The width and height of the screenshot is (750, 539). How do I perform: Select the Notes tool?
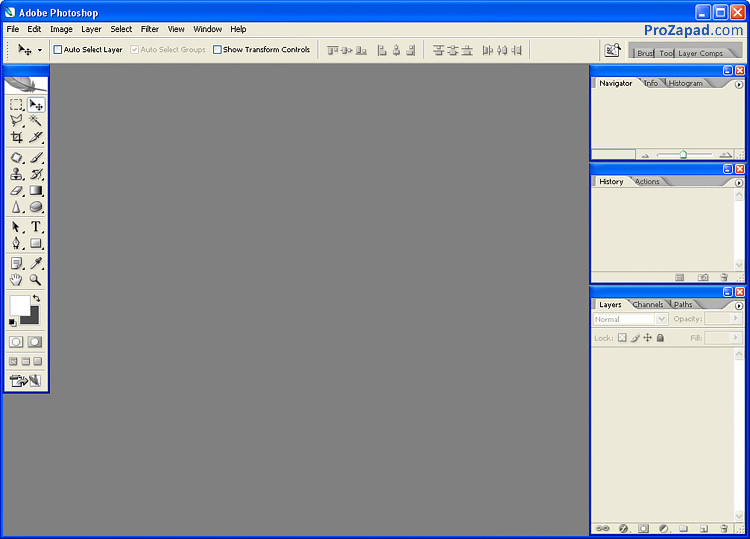16,264
